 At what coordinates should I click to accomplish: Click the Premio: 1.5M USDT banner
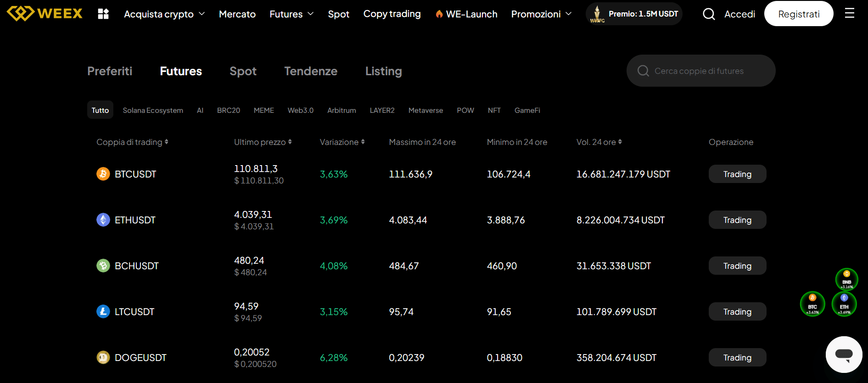tap(634, 14)
